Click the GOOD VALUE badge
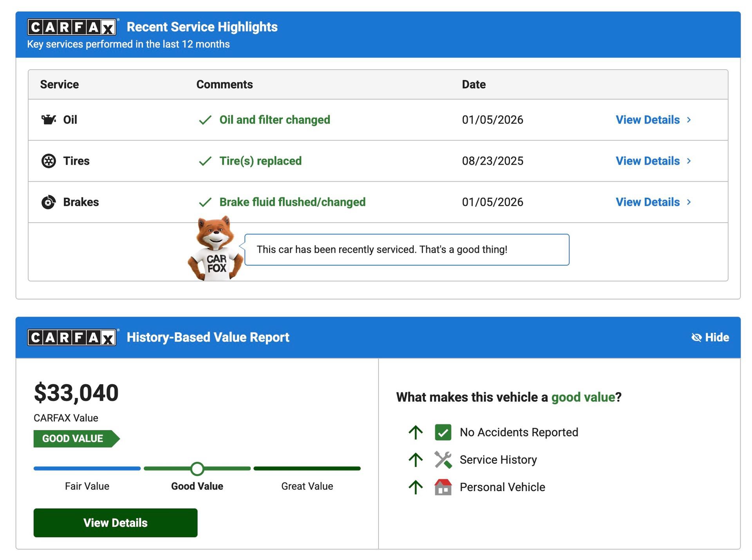Image resolution: width=752 pixels, height=560 pixels. (77, 439)
